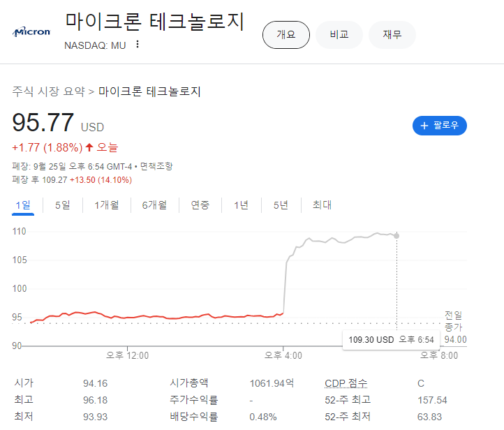This screenshot has height=430, width=504.
Task: Select the 1일 chart range
Action: pyautogui.click(x=23, y=205)
